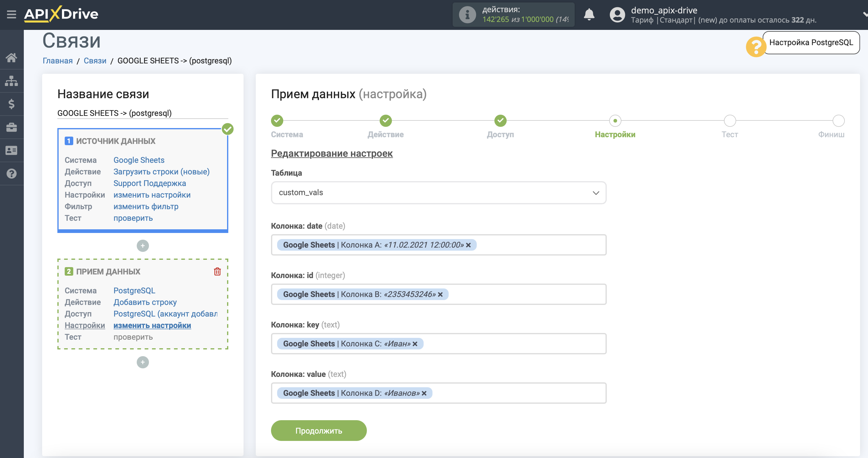Open the billing dollar sidebar icon
The image size is (868, 458).
click(12, 104)
